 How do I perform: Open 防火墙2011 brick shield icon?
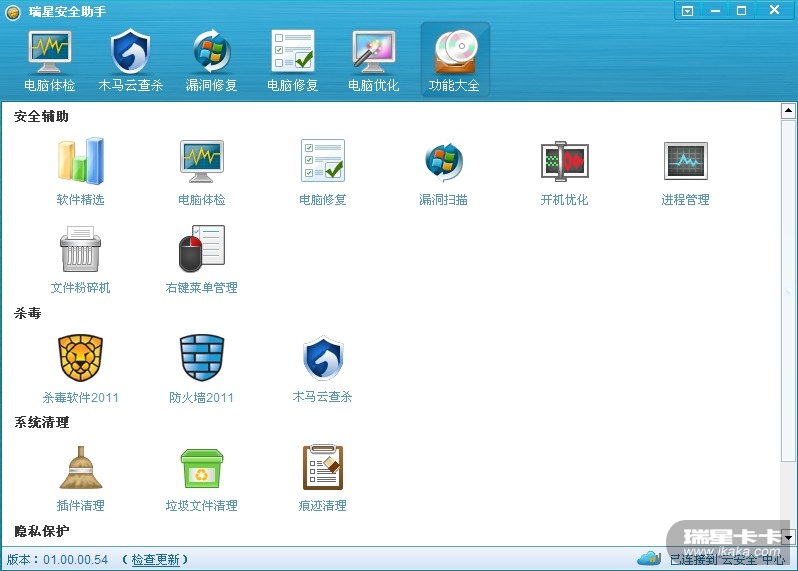click(x=202, y=358)
